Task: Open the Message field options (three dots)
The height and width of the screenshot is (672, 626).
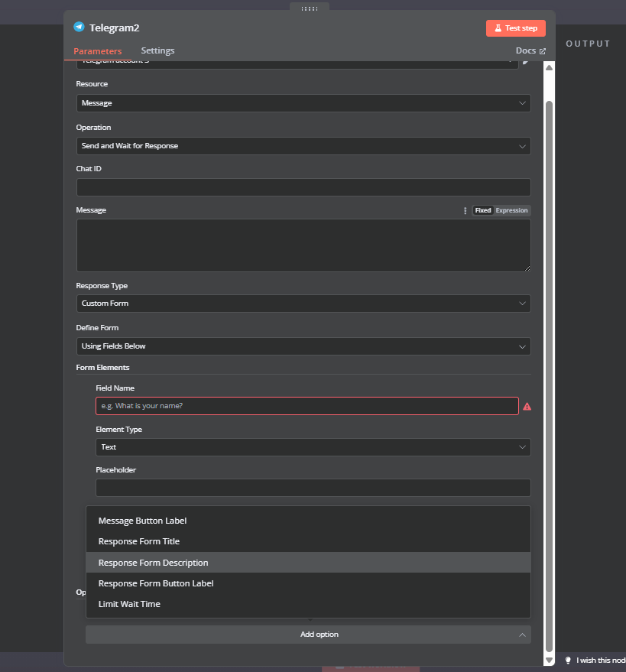Action: coord(465,210)
